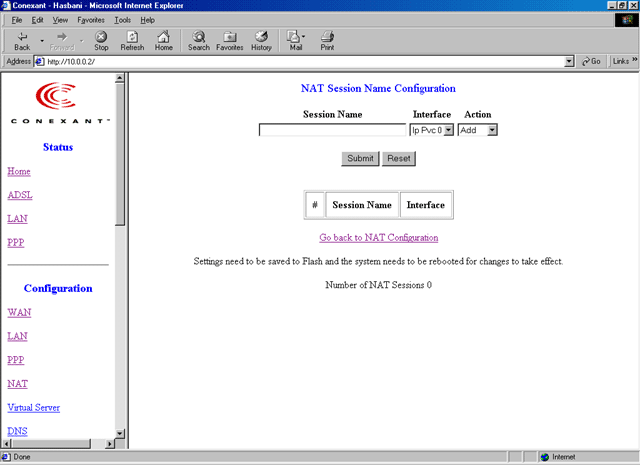Screen dimensions: 640x465
Task: Click the Interface table column header
Action: (x=426, y=205)
